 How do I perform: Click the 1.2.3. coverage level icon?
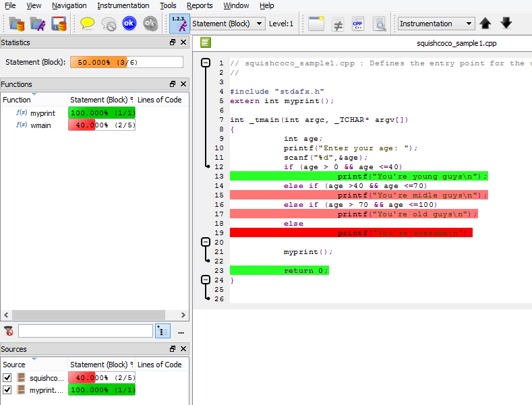[x=179, y=24]
